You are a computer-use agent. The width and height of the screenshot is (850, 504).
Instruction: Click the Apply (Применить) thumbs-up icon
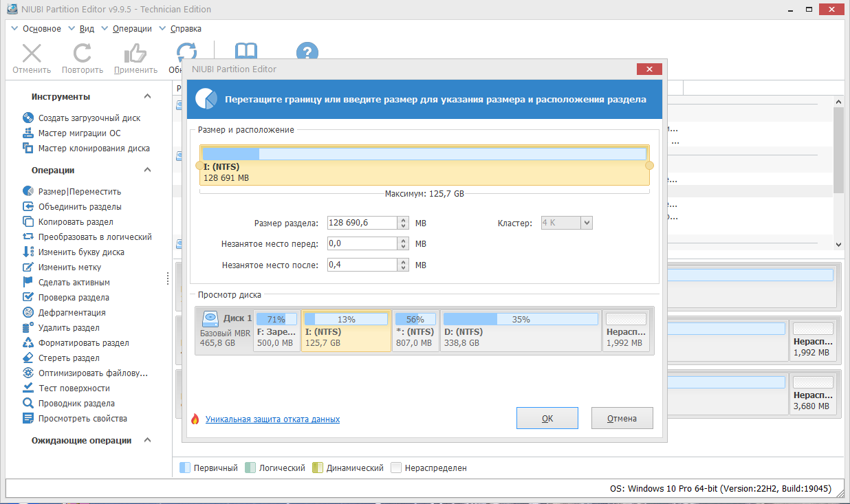(135, 53)
